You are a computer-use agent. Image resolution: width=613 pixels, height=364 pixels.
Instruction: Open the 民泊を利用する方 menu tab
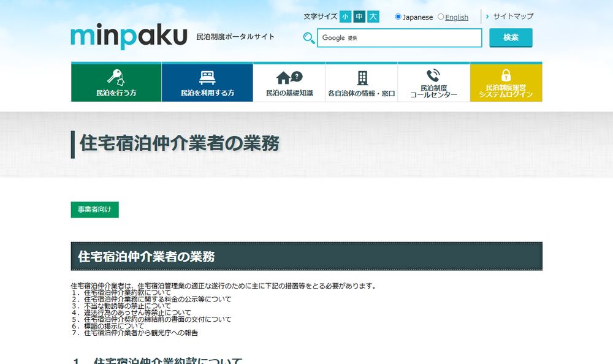(x=207, y=83)
